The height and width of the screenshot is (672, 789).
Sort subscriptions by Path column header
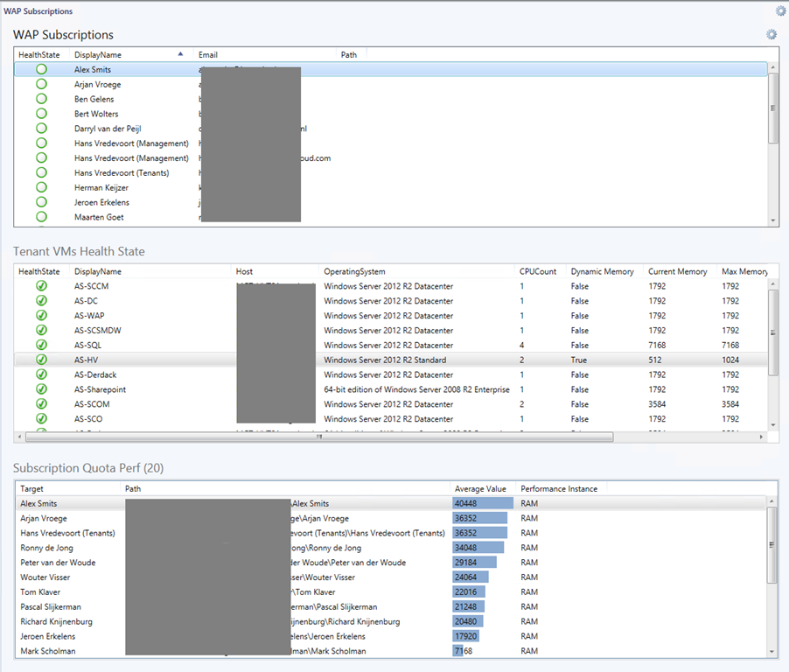pos(349,55)
